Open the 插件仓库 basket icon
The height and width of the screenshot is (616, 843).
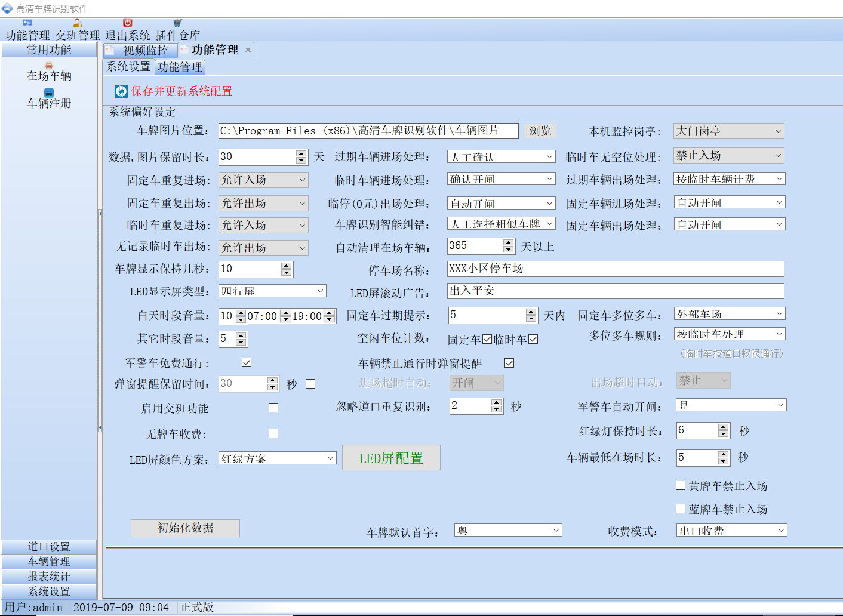pyautogui.click(x=177, y=23)
